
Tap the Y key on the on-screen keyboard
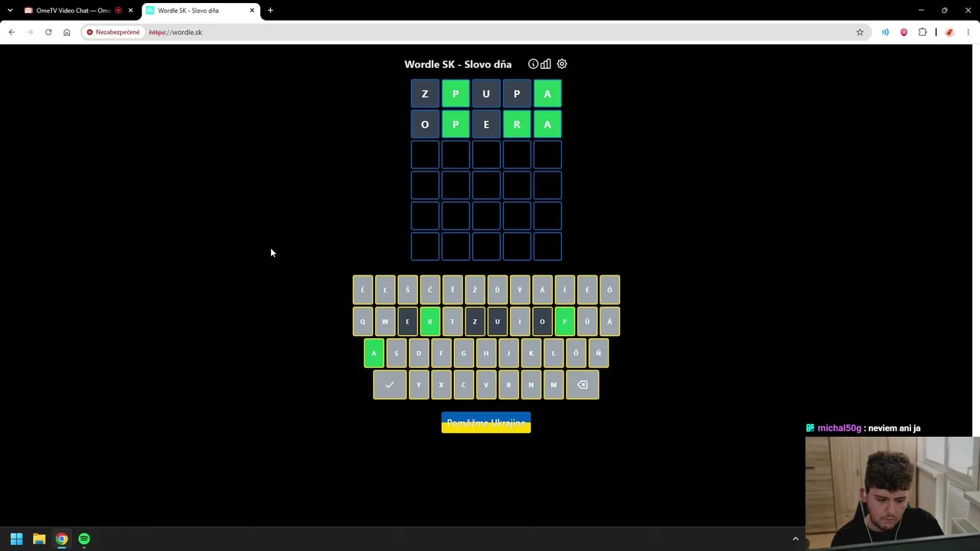tap(419, 385)
